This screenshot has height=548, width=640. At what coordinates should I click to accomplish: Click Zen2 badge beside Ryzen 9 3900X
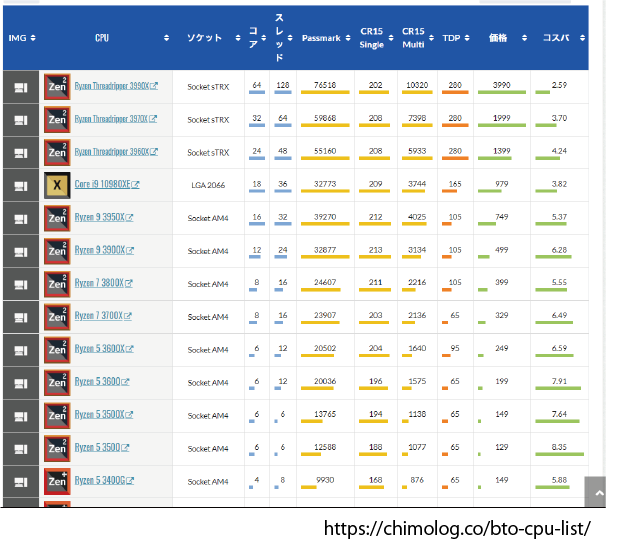[x=57, y=251]
